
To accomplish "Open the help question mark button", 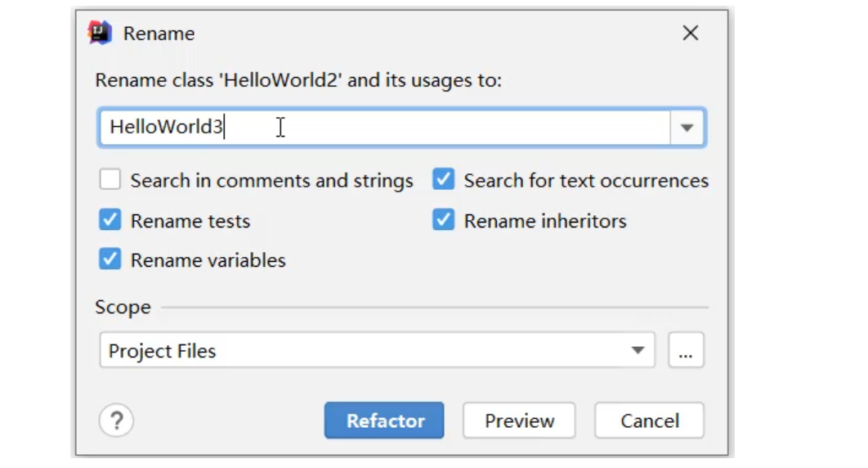I will click(116, 421).
